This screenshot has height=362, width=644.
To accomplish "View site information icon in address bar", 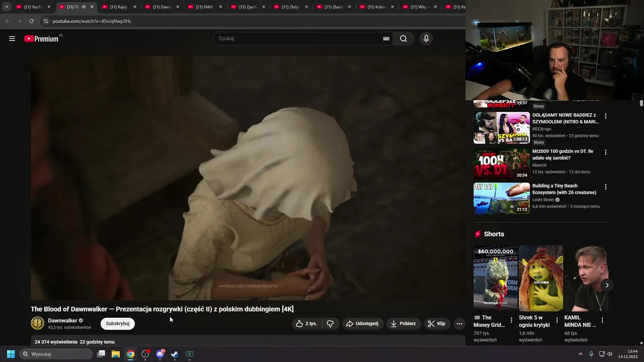I will [45, 21].
